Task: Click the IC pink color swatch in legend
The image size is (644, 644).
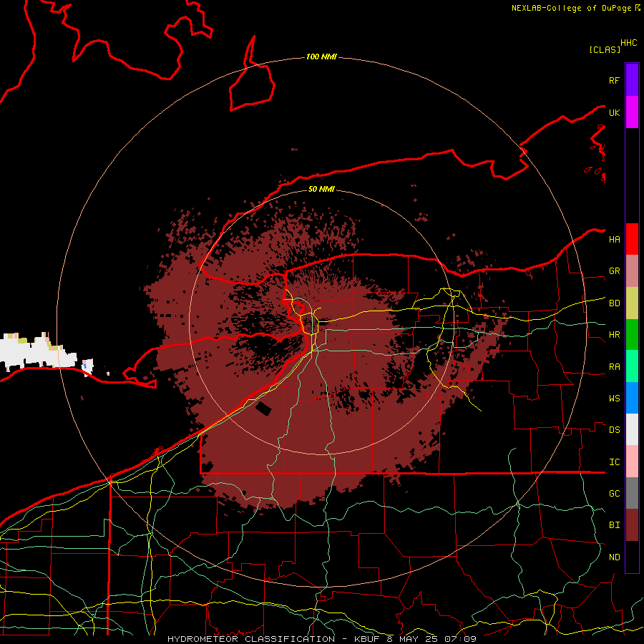Action: point(632,462)
